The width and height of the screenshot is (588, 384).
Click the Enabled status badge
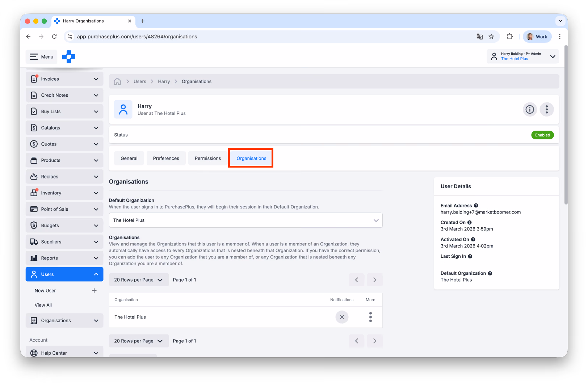coord(542,135)
